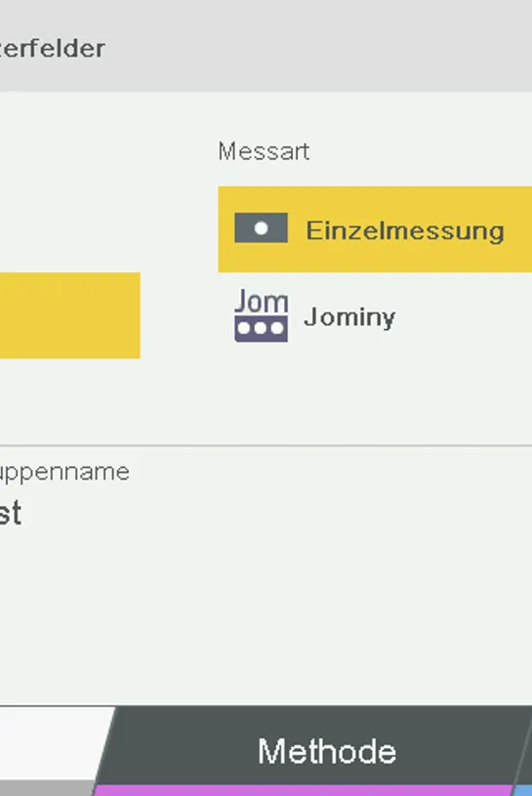Click the "Jom" lettering on Jominy icon
Screen dimensions: 532x796
tap(262, 301)
